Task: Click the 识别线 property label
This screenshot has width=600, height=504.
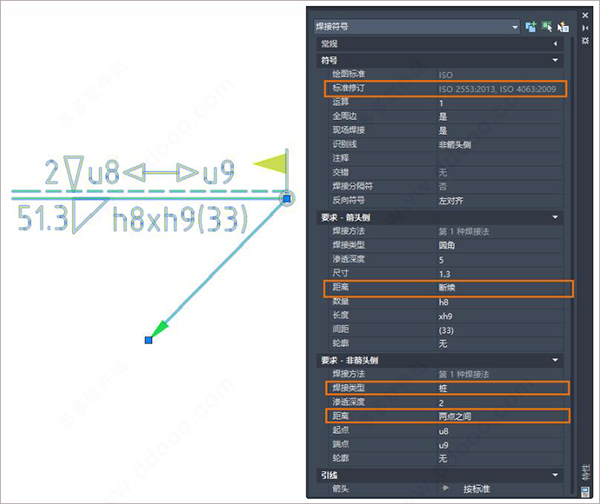Action: pos(344,144)
